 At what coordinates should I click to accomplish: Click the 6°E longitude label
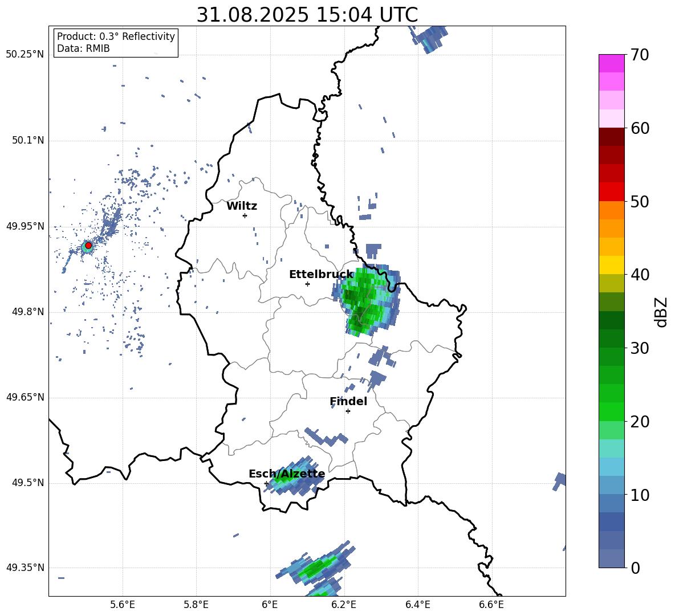tap(270, 605)
